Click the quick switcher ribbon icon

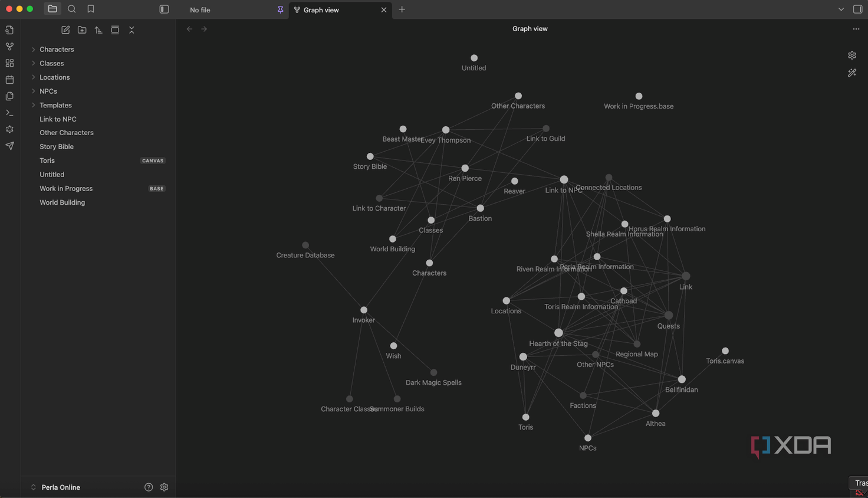click(9, 30)
